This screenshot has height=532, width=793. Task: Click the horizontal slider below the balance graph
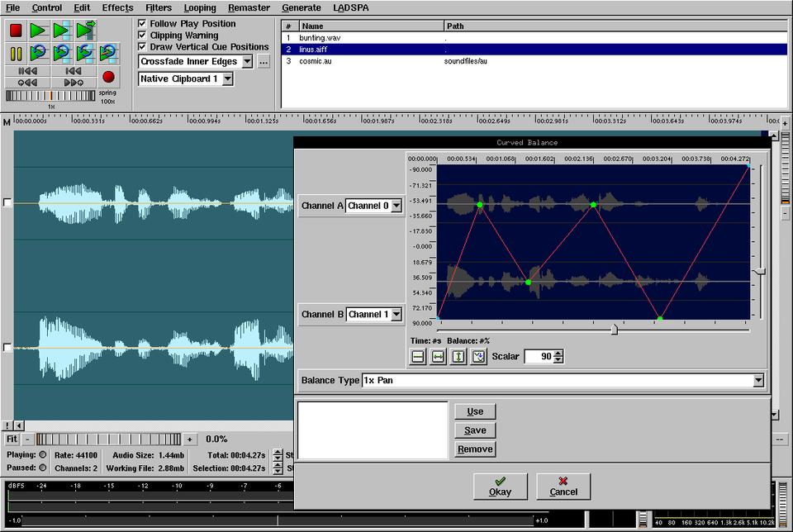tap(614, 330)
